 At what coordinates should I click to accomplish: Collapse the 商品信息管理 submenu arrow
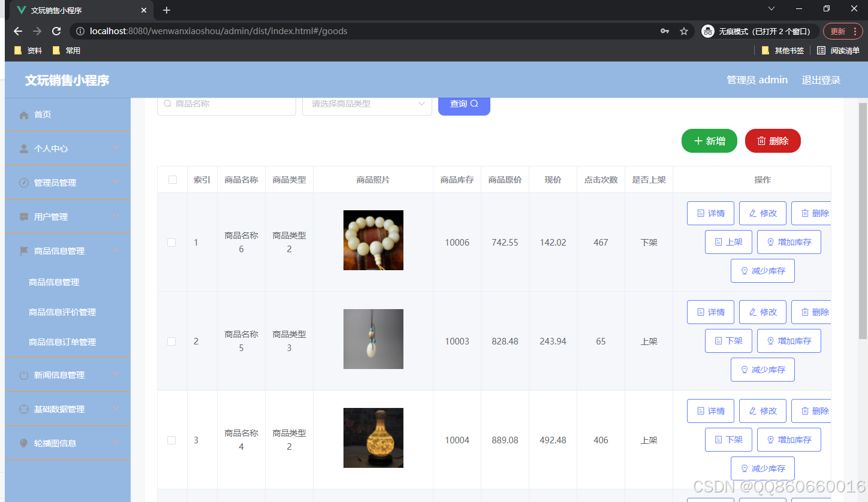116,250
